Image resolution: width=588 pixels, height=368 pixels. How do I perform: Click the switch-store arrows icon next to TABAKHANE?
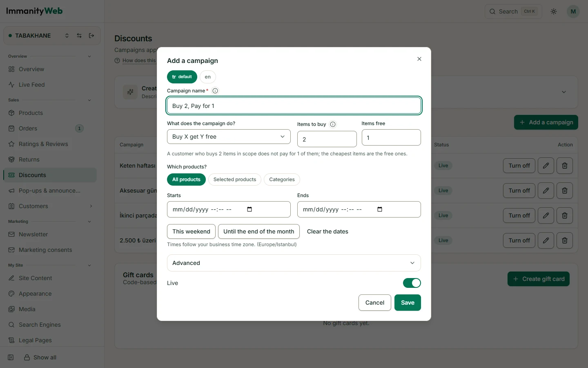[x=79, y=36]
